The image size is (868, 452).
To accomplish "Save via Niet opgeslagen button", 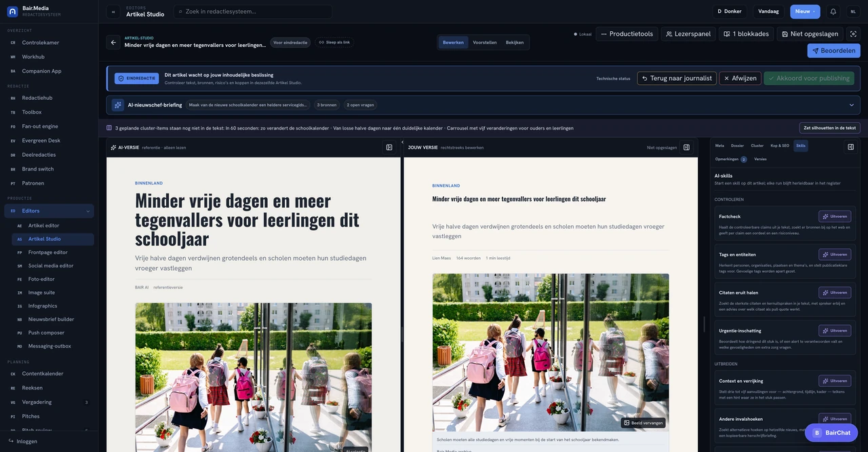I will [810, 34].
